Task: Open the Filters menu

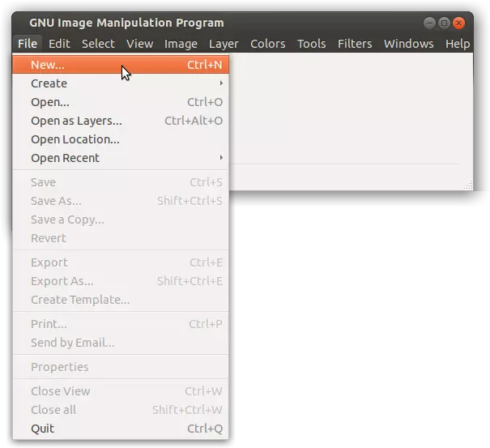Action: (x=355, y=44)
